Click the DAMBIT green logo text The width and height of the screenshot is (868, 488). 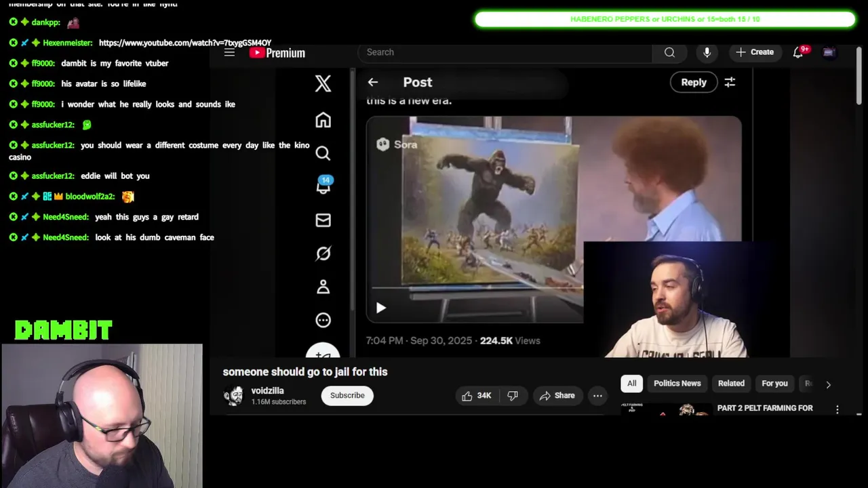coord(64,331)
